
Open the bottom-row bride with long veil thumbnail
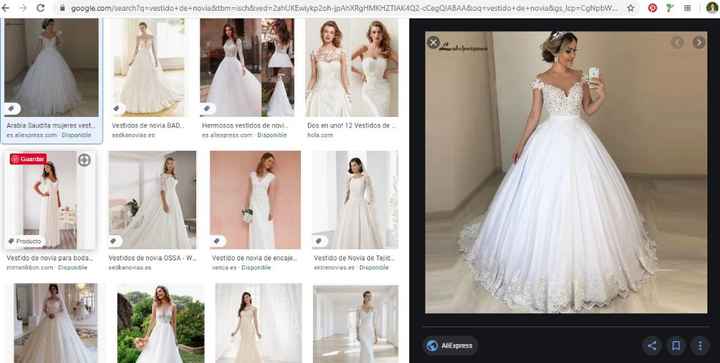55,323
